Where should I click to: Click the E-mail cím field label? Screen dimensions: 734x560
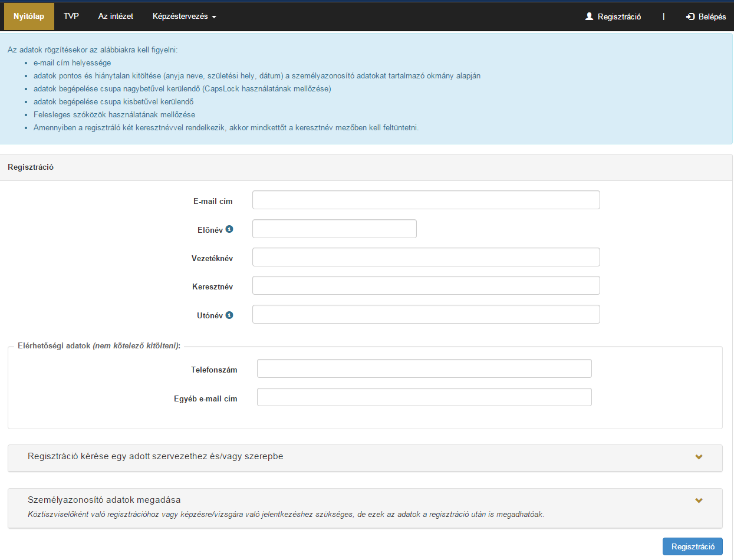(213, 201)
